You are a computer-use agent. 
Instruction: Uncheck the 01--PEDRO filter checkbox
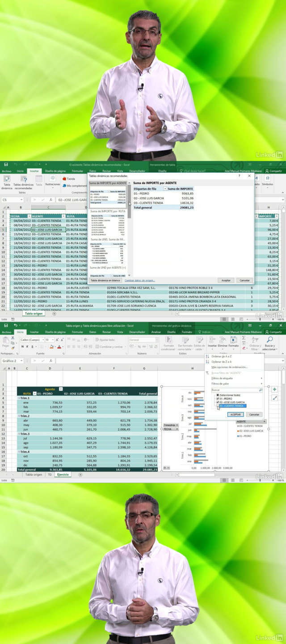(218, 399)
